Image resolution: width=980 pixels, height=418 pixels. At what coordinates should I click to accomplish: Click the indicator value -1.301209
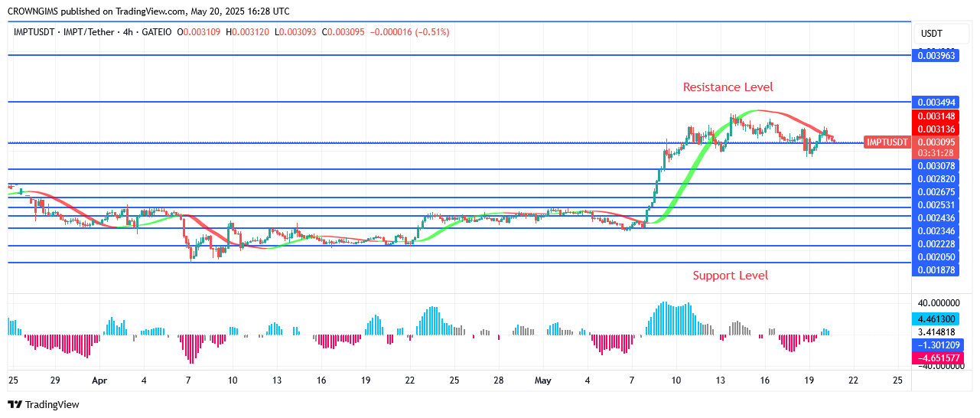pos(937,345)
